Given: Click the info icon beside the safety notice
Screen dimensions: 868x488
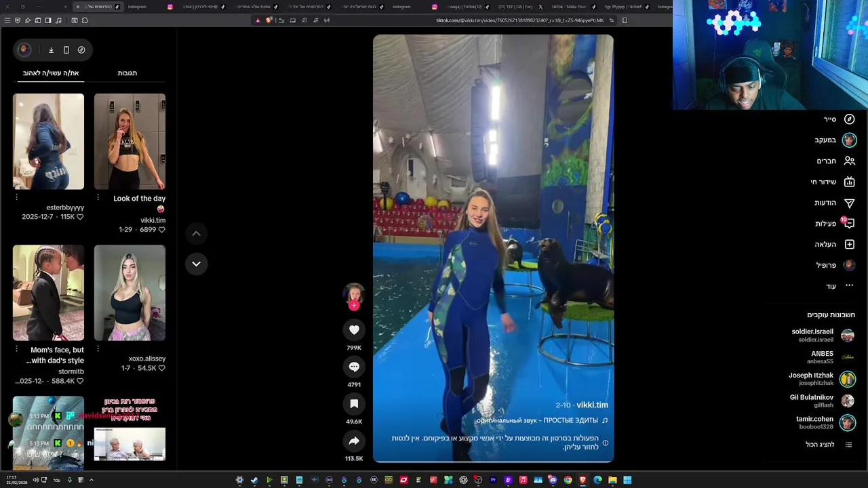Looking at the screenshot, I should coord(606,443).
